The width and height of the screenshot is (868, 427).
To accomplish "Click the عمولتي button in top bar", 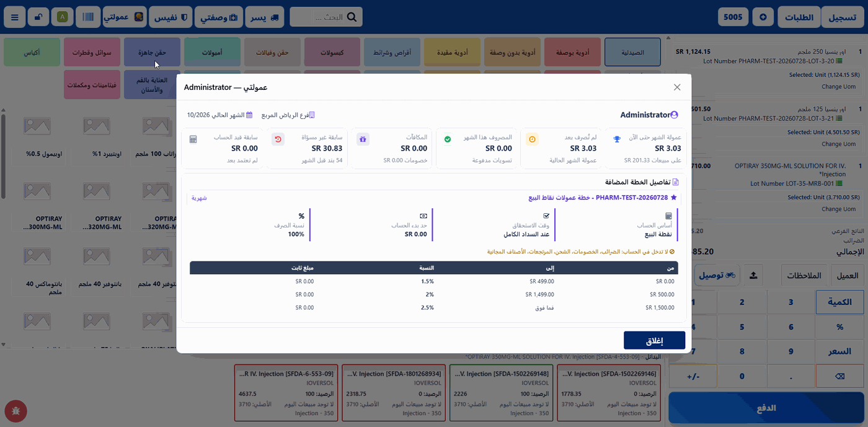I will 125,17.
